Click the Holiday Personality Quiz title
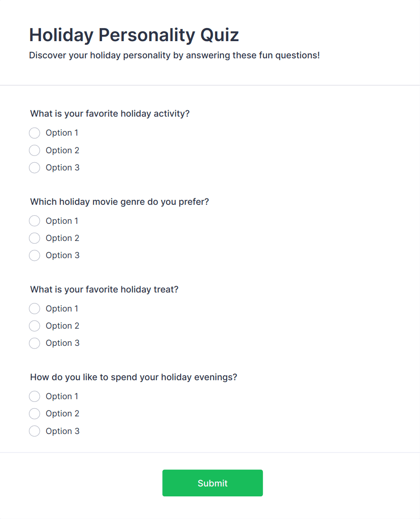Screen dimensions: 420x519 tap(134, 34)
